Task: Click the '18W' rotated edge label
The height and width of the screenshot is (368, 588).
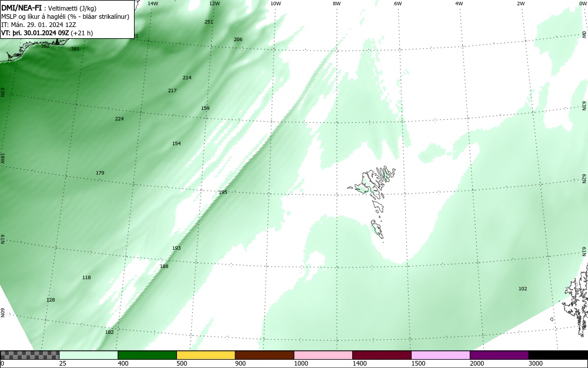Action: 2,159
